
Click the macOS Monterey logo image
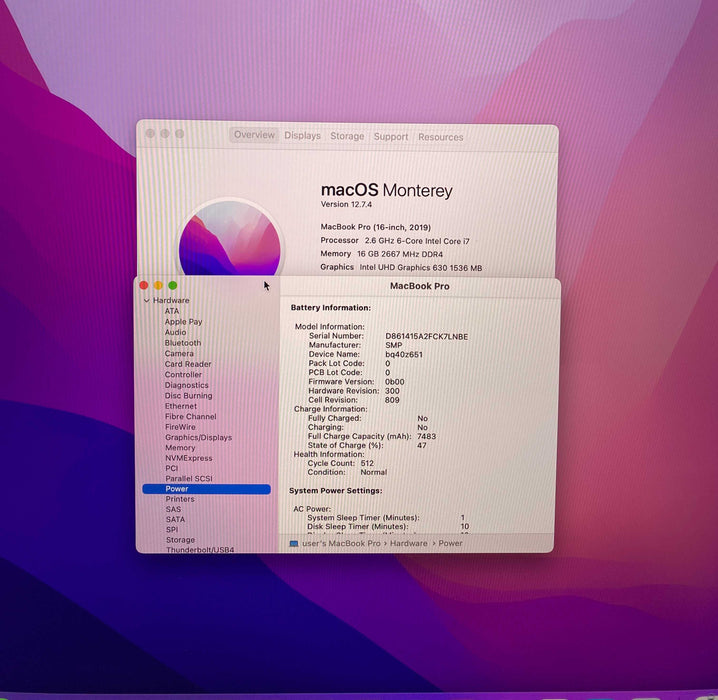coord(229,238)
